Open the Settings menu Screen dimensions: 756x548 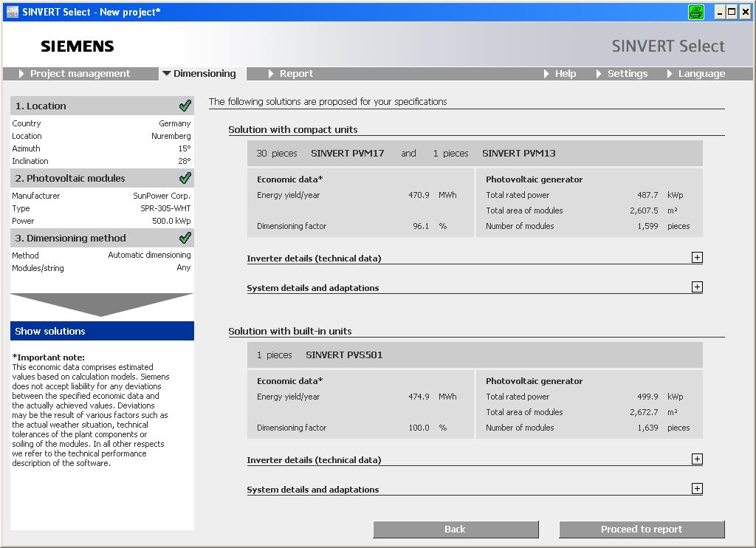[x=622, y=73]
